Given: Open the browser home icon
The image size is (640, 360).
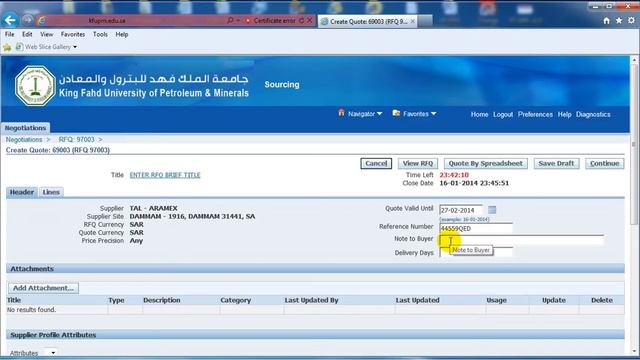Looking at the screenshot, I should point(607,20).
